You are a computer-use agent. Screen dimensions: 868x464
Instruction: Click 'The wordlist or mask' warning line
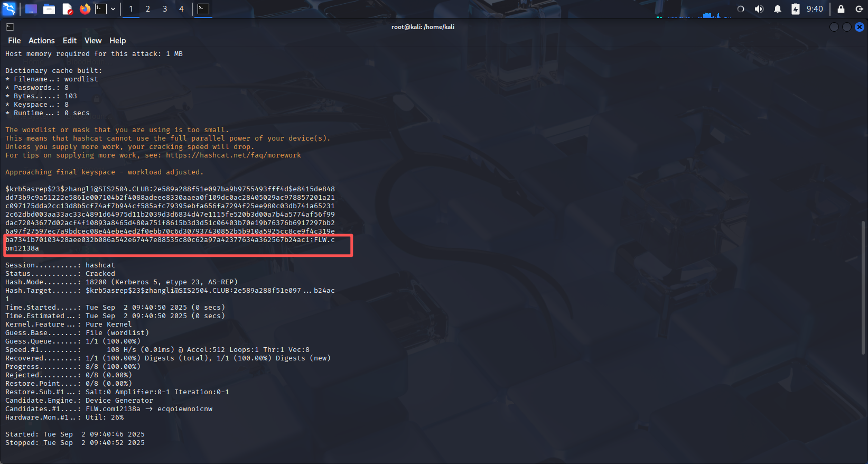click(x=117, y=130)
